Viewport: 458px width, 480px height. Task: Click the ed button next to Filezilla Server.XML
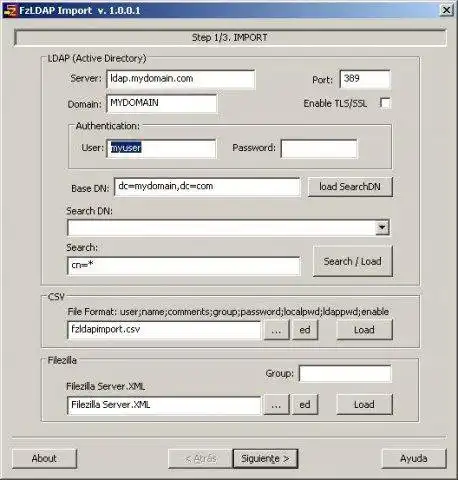[305, 405]
